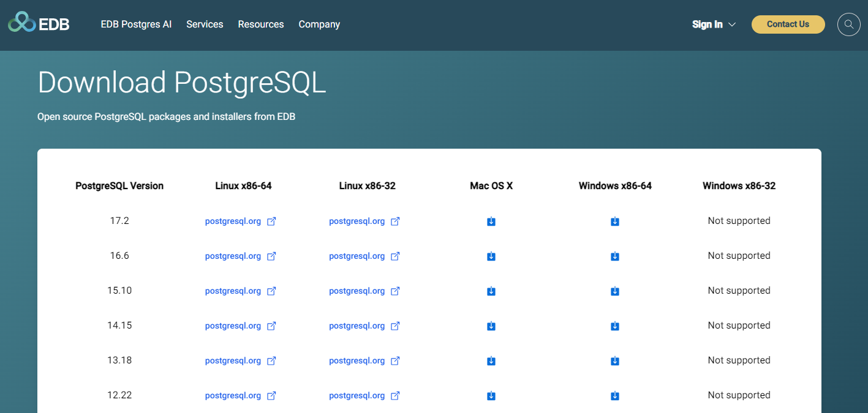The width and height of the screenshot is (868, 413).
Task: Click external-link icon for 13.18 Linux x86-64
Action: [x=271, y=361]
